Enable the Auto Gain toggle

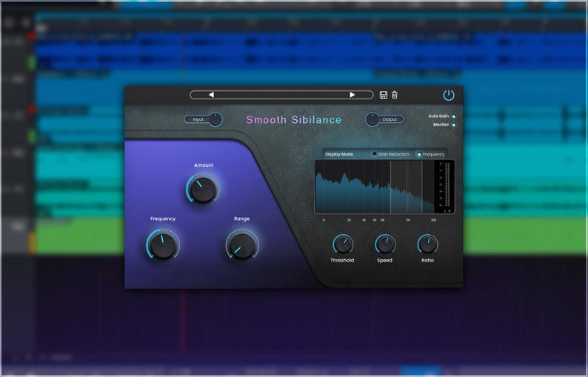point(454,116)
